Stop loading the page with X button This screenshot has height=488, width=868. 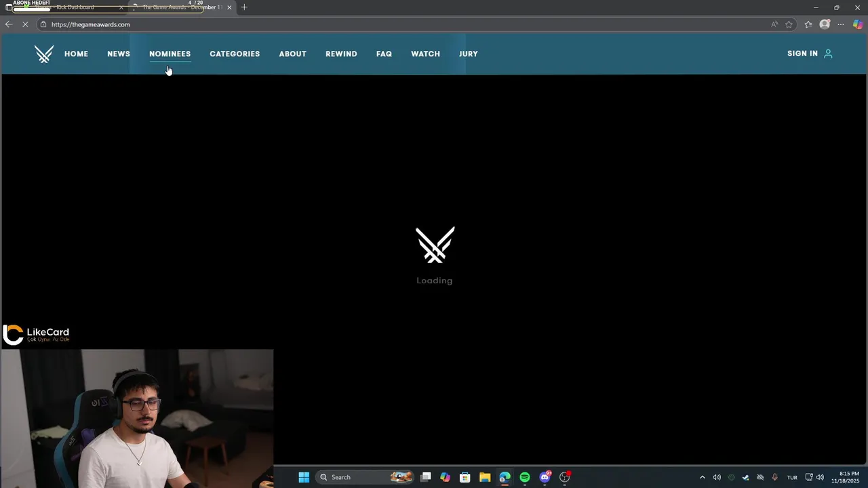click(26, 24)
